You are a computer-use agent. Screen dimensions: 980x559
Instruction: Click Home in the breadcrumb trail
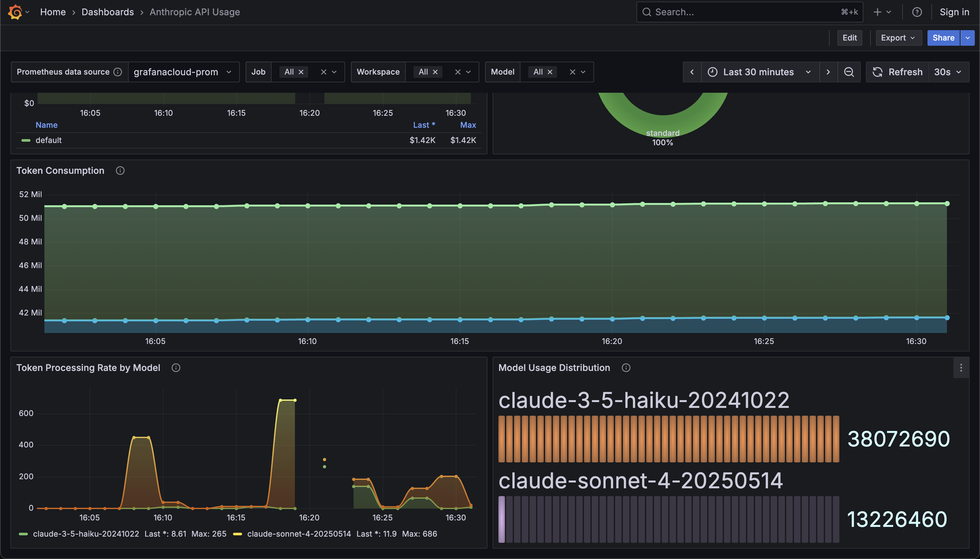52,12
